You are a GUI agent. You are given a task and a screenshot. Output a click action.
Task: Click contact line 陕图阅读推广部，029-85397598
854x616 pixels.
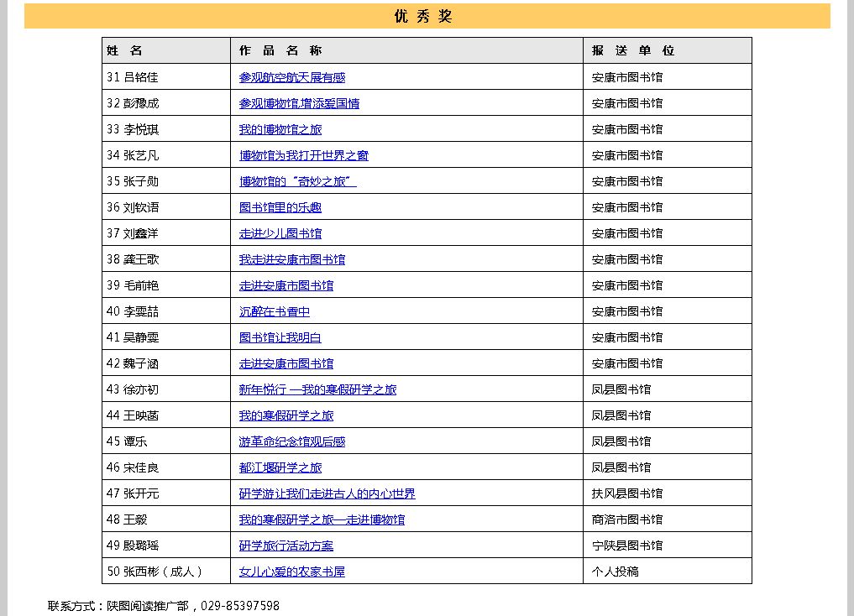[193, 606]
